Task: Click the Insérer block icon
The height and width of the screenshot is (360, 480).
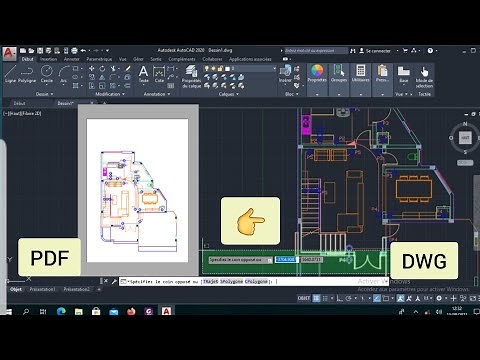Action: click(x=285, y=74)
